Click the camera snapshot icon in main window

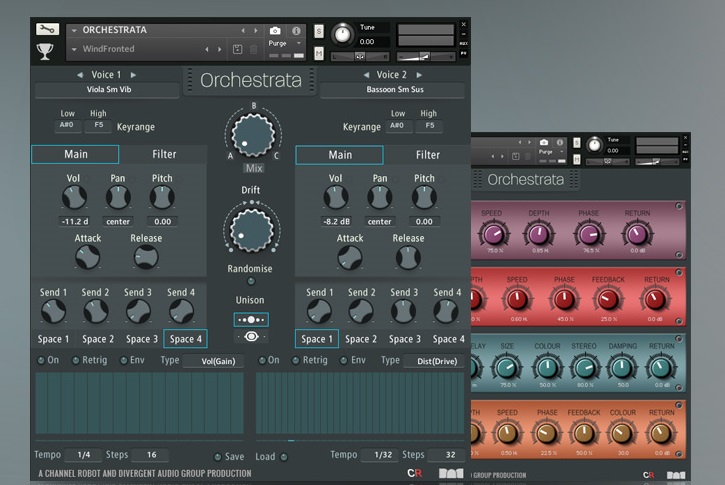coord(275,31)
